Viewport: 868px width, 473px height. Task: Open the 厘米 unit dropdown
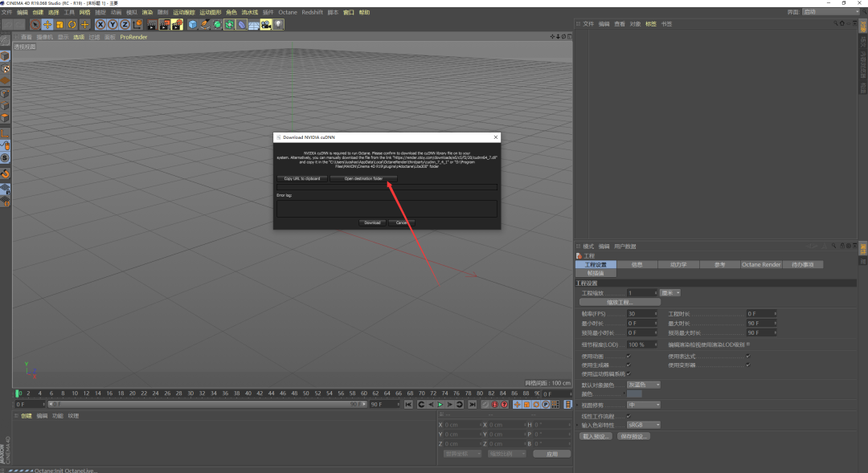[670, 292]
